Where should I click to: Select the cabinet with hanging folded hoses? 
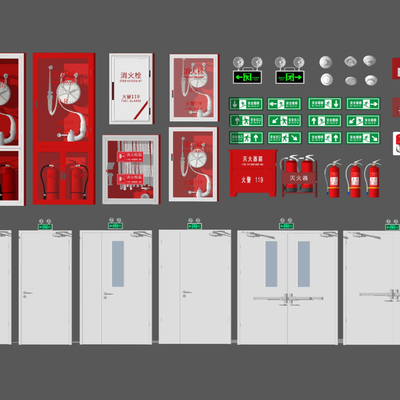tap(131, 169)
